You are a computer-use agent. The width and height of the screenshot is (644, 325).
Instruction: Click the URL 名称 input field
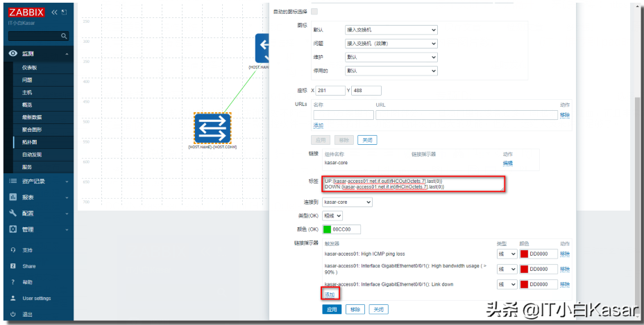pyautogui.click(x=344, y=115)
